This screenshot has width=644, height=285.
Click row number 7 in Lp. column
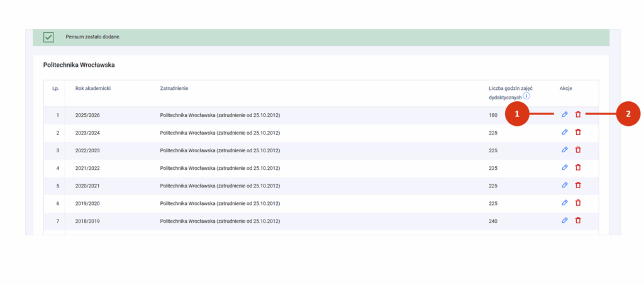[57, 221]
